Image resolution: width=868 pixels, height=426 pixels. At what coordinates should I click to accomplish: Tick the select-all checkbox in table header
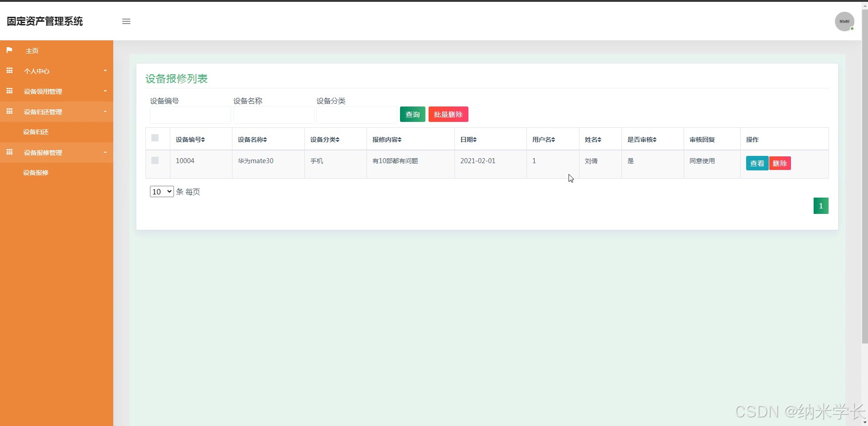coord(155,138)
